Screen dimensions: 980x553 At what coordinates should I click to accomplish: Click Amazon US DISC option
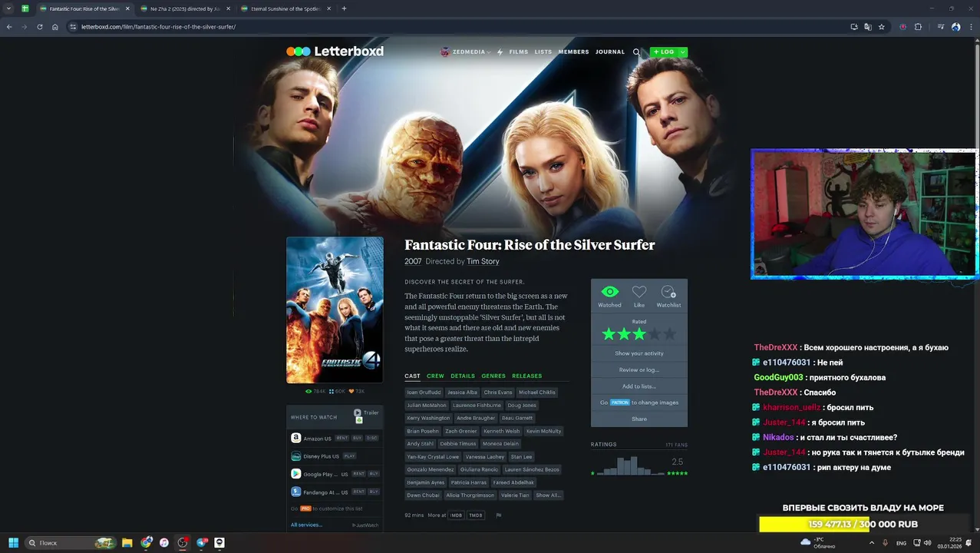click(x=372, y=438)
